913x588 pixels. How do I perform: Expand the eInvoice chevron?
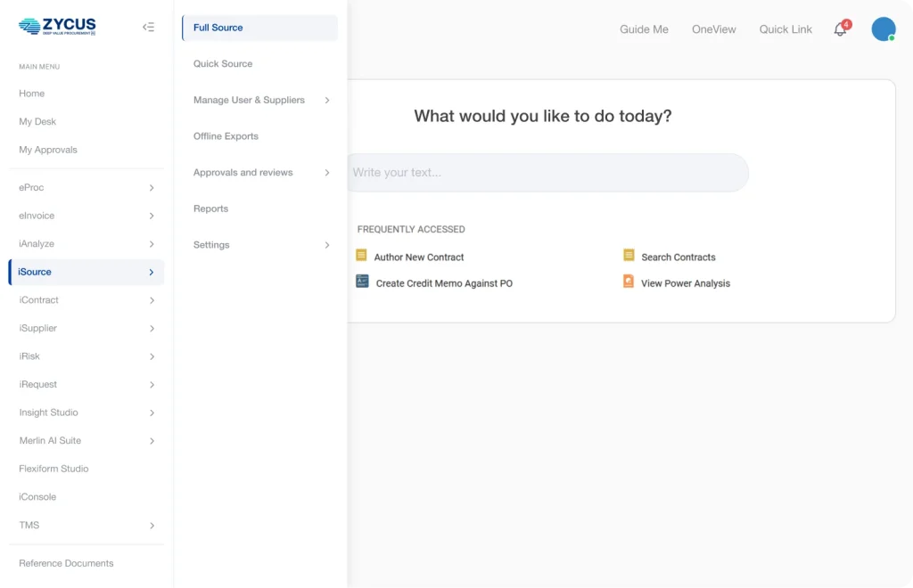click(152, 216)
